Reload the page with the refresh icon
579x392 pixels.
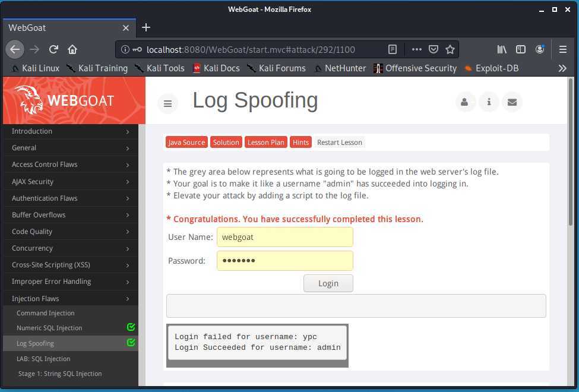[x=53, y=49]
